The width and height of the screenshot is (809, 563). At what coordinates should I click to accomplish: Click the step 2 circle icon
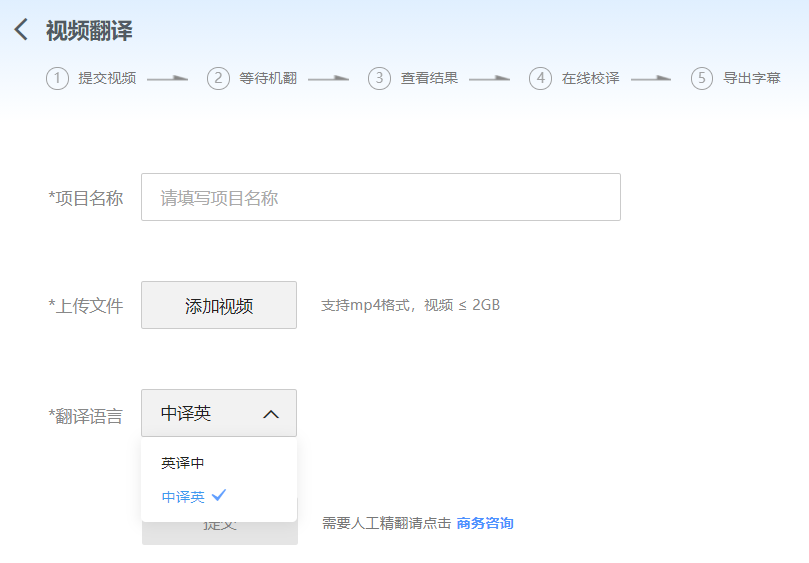coord(218,78)
